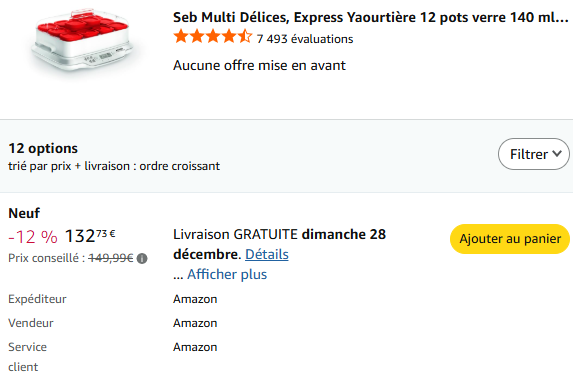Click the 132,73 € price
573x377 pixels.
click(90, 236)
